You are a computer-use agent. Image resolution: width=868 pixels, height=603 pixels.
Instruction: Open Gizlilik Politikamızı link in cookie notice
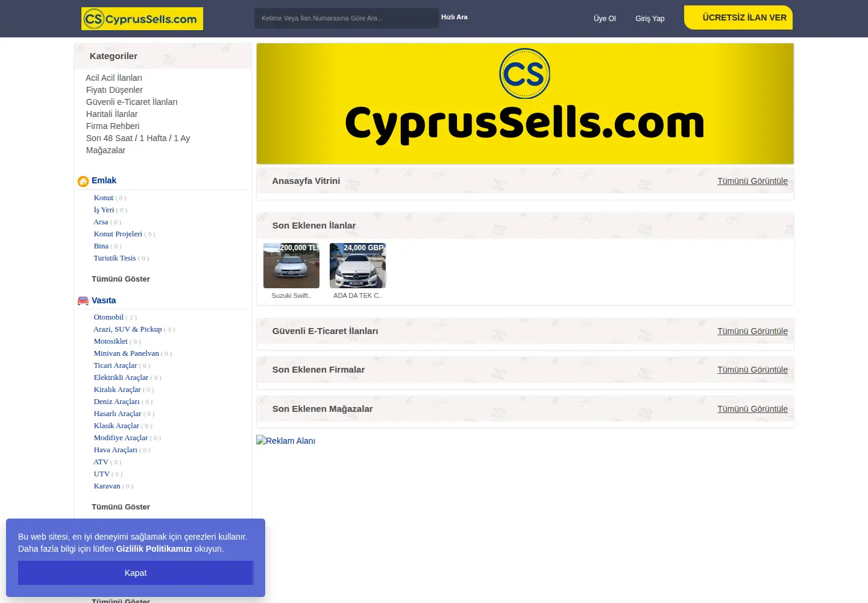click(154, 549)
